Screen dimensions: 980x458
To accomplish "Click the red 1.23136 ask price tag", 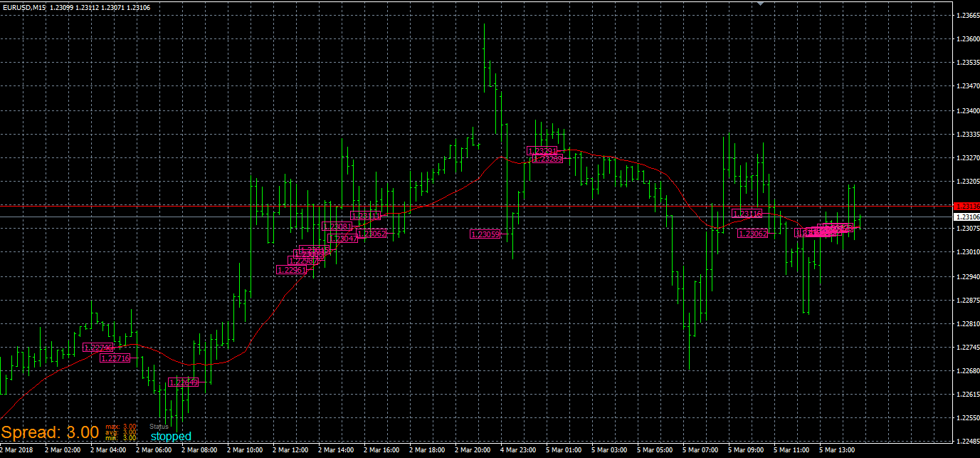I will (x=966, y=206).
